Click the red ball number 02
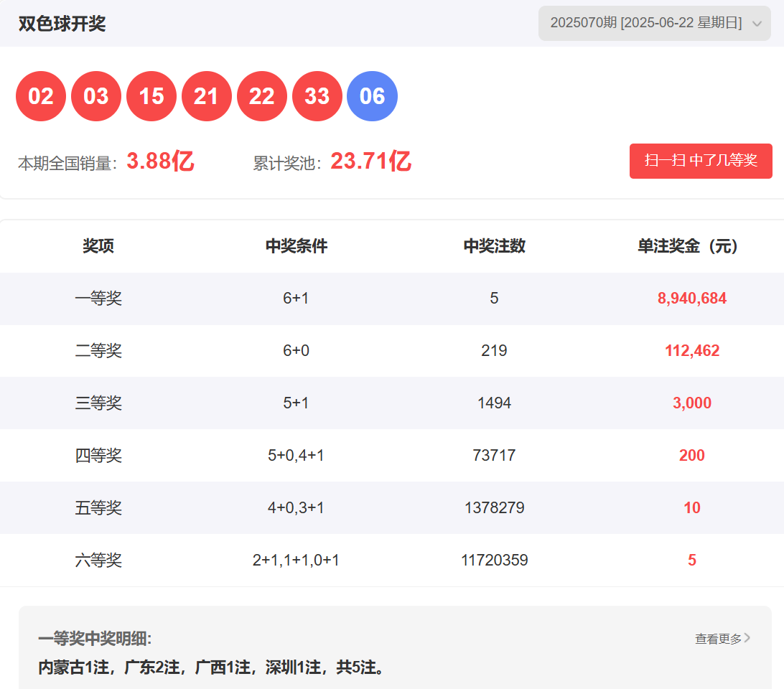Viewport: 784px width, 689px height. click(41, 96)
